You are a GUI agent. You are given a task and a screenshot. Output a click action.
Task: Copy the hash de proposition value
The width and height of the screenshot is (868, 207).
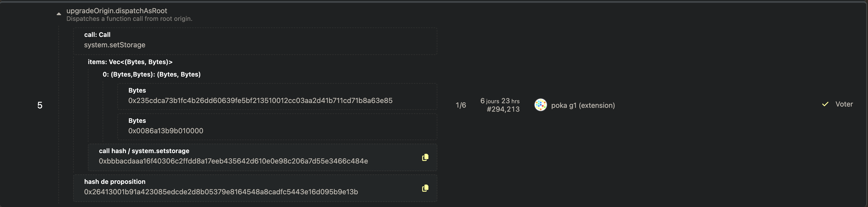pos(425,188)
